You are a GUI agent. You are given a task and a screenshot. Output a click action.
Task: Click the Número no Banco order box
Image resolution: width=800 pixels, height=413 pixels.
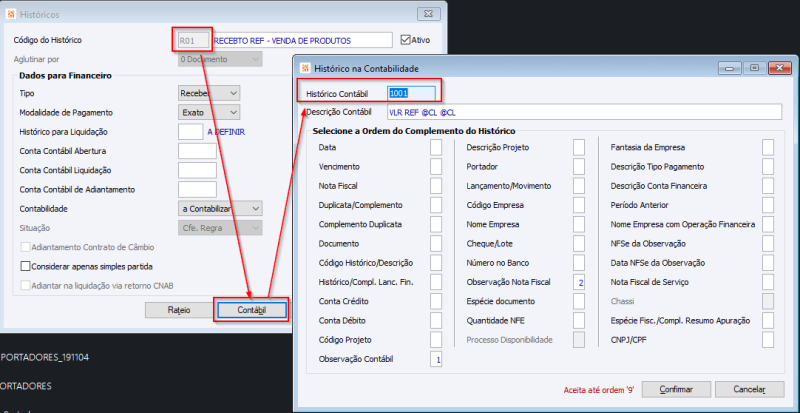tap(579, 263)
